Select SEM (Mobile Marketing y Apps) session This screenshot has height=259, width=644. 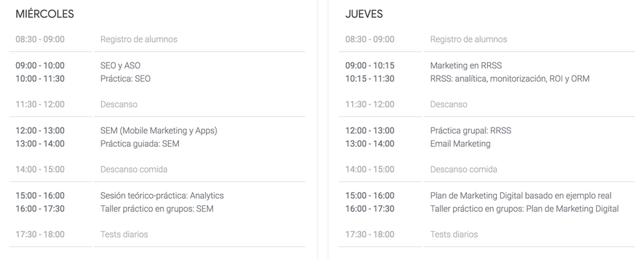pyautogui.click(x=159, y=131)
